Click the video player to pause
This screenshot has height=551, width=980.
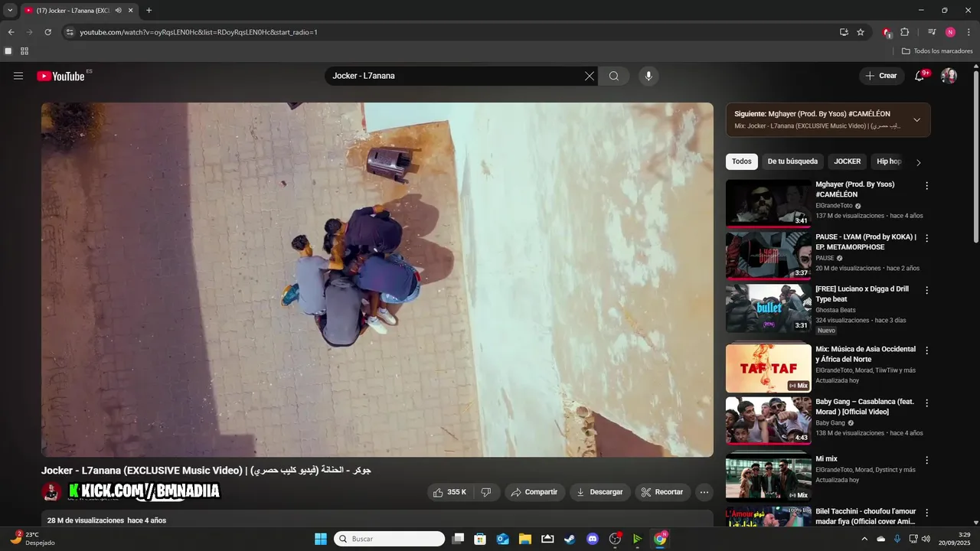[377, 279]
